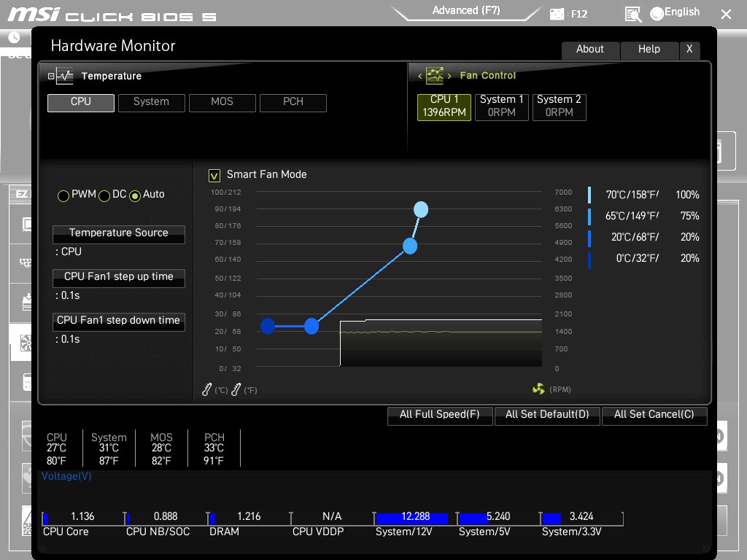
Task: Click the CPU VDDP N/A voltage bar
Action: pos(332,518)
